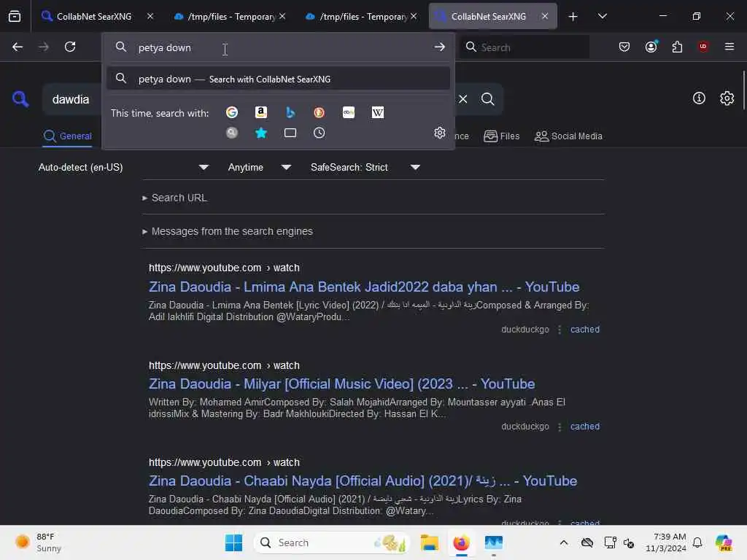Screen dimensions: 747x560
Task: Choose petya down search suggestion
Action: point(278,79)
